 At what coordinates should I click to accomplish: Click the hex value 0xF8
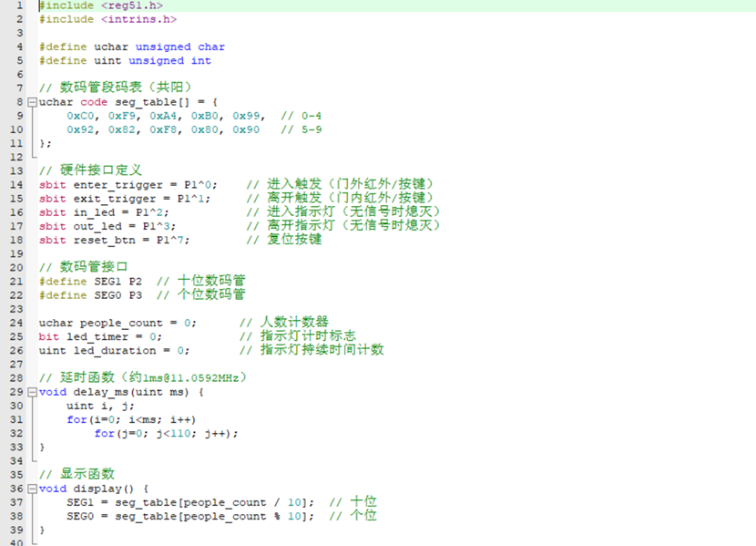(x=163, y=129)
